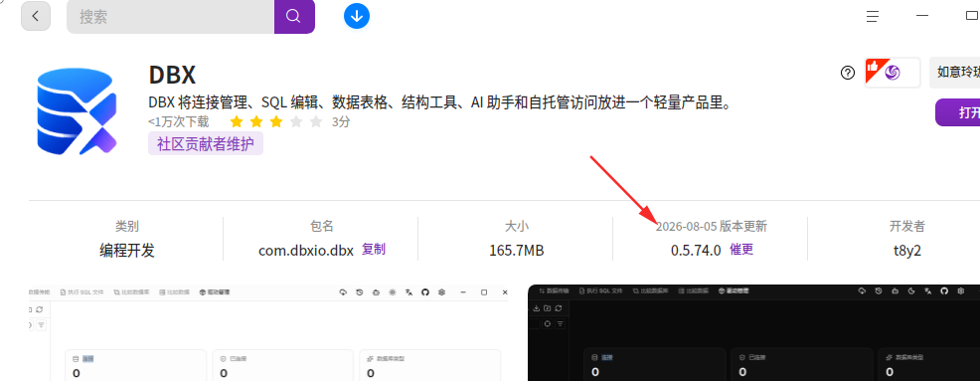Image resolution: width=980 pixels, height=381 pixels.
Task: Click the DBX description sentence
Action: tap(439, 102)
